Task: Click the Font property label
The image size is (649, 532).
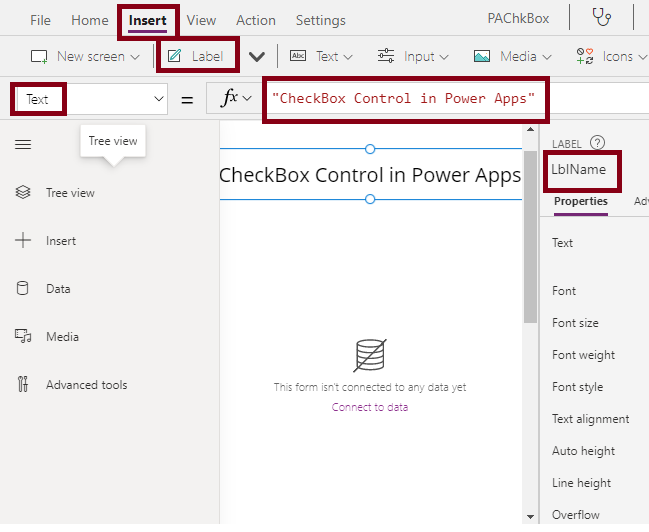Action: (x=564, y=291)
